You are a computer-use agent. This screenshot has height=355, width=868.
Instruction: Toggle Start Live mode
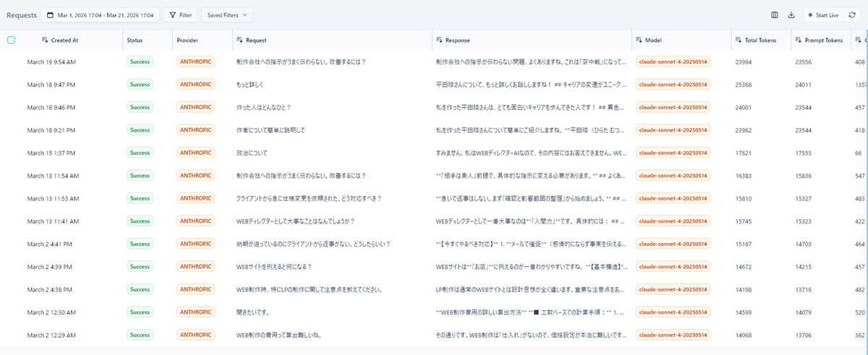[823, 14]
